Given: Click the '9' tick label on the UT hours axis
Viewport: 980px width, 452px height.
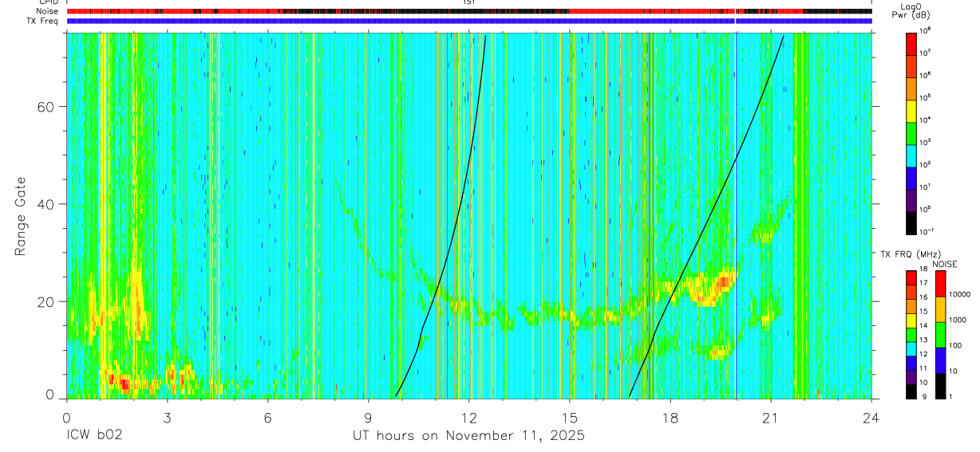Looking at the screenshot, I should 368,416.
